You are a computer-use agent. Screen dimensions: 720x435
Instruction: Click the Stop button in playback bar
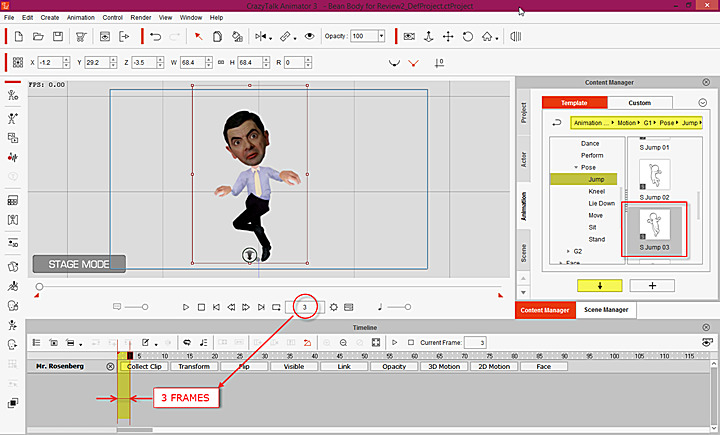(x=201, y=307)
